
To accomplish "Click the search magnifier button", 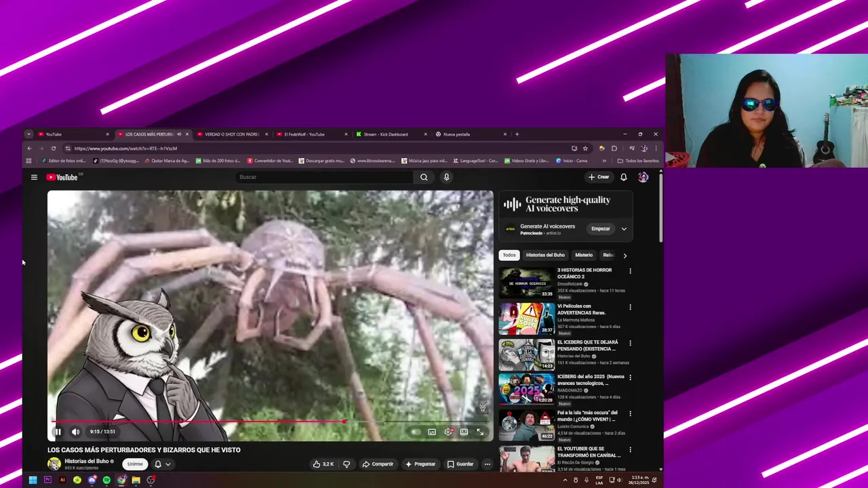I will pos(424,177).
